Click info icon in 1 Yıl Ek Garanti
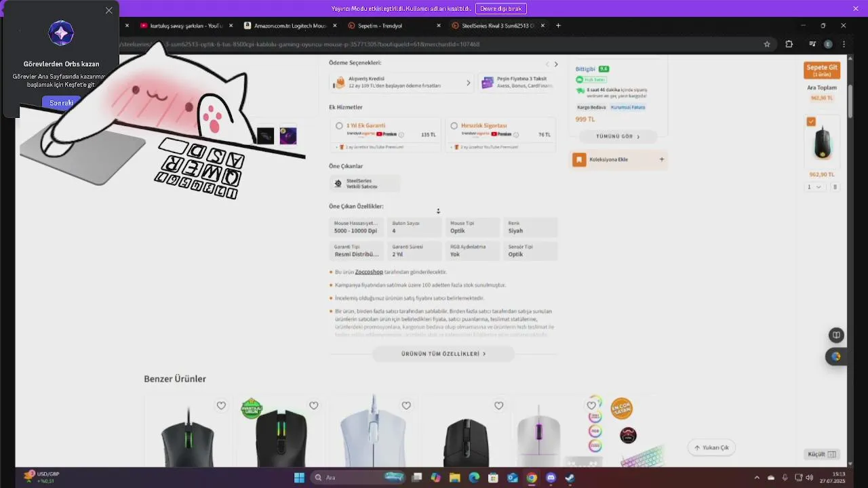Viewport: 868px width, 488px height. [x=401, y=134]
